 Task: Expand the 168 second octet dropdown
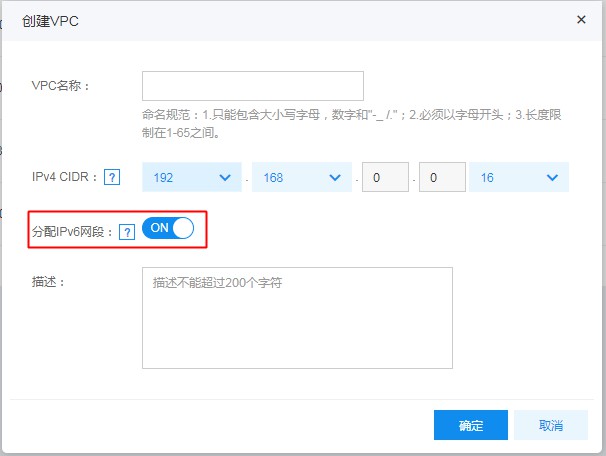click(302, 177)
